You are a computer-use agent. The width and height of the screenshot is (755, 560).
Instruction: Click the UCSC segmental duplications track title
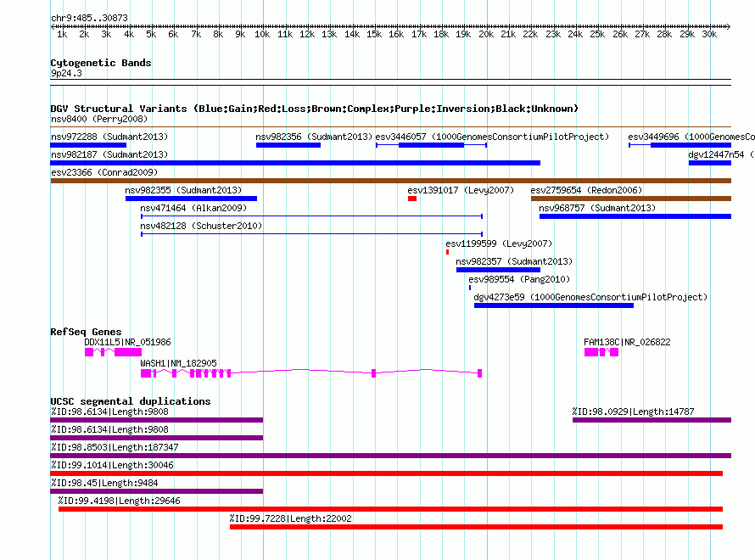[x=131, y=401]
